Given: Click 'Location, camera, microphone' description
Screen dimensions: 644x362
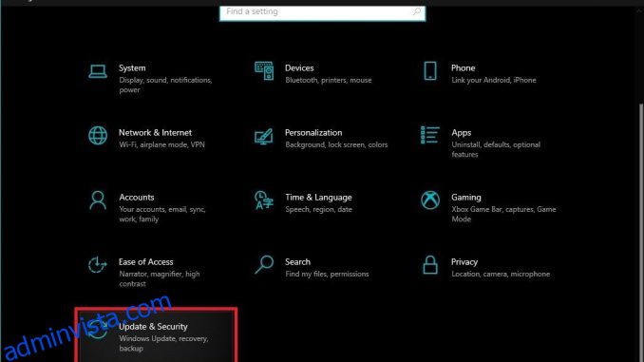Looking at the screenshot, I should point(501,274).
